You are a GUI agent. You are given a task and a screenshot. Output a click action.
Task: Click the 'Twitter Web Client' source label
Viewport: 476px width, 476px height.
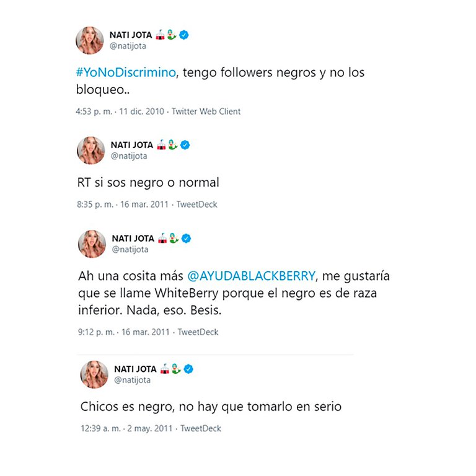tap(206, 112)
